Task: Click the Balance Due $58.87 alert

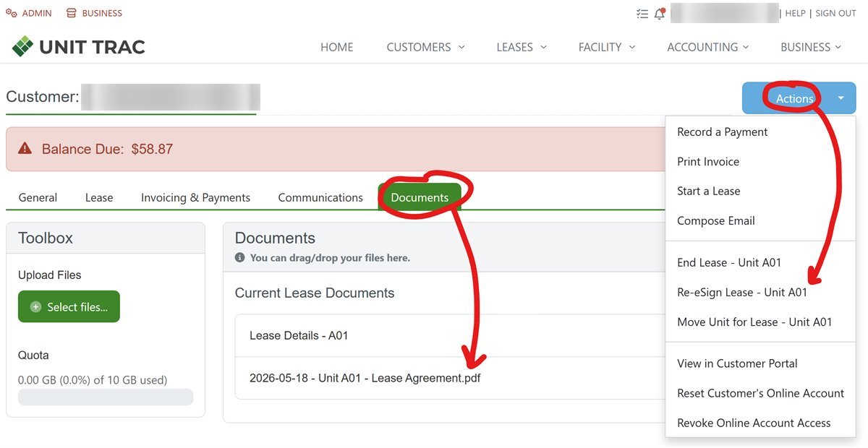Action: (x=335, y=149)
